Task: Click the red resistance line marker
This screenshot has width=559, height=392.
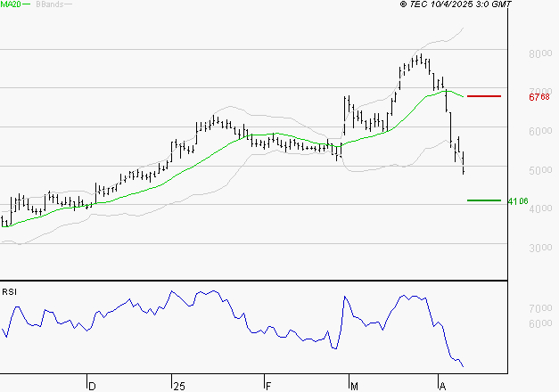Action: 484,96
